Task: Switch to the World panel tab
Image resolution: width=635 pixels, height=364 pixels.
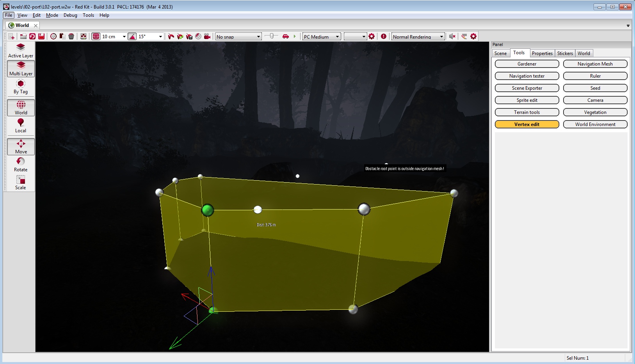Action: (x=584, y=53)
